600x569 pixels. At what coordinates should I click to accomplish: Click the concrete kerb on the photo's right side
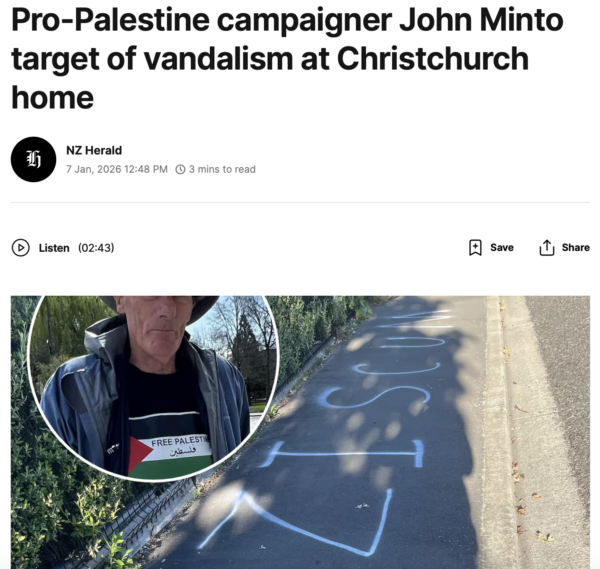coord(497,432)
